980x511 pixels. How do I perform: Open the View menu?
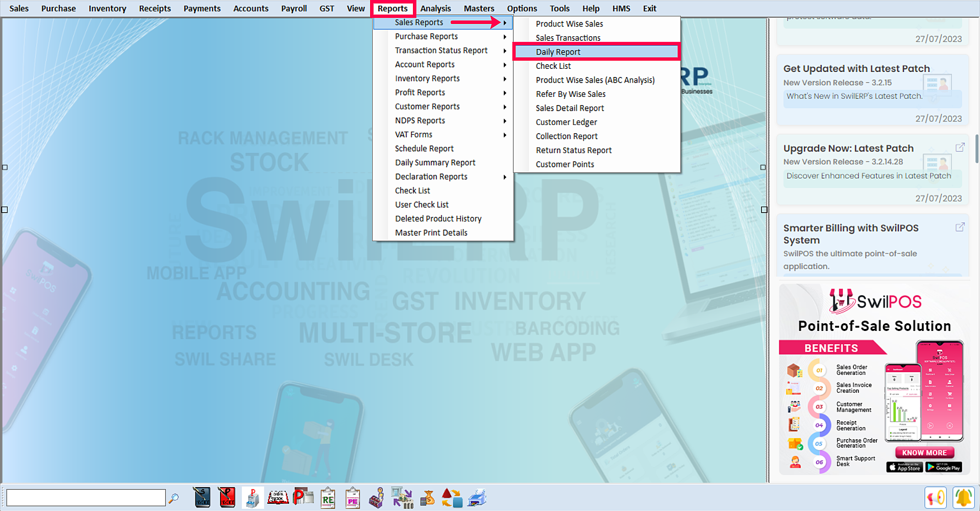356,9
